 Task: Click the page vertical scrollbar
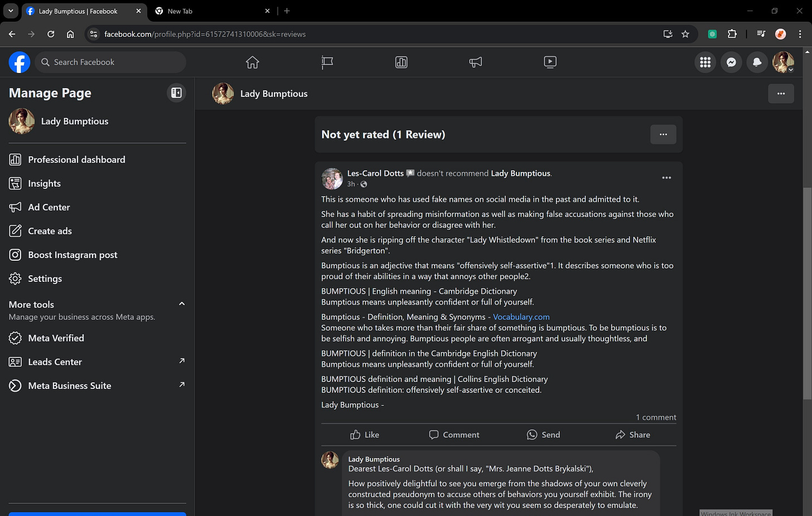click(807, 293)
